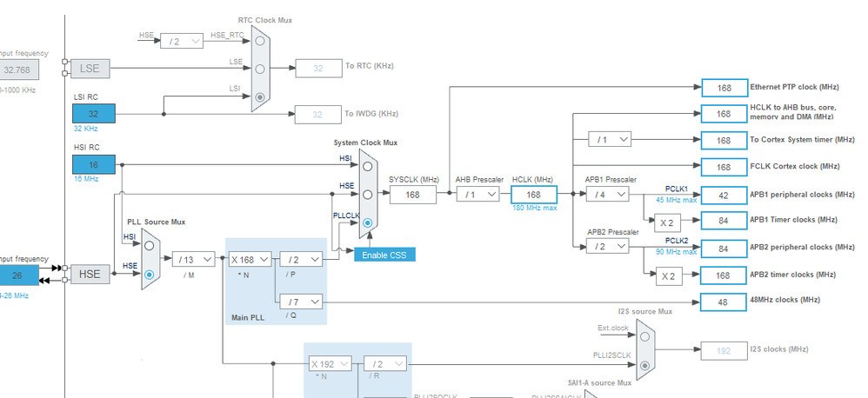Expand the AHB Prescaler dropdown

(477, 195)
